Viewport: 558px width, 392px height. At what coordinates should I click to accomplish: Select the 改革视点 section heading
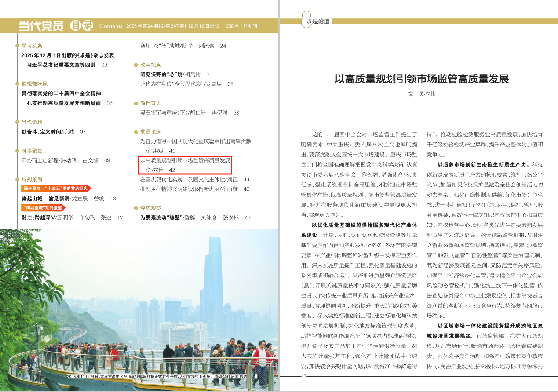150,65
